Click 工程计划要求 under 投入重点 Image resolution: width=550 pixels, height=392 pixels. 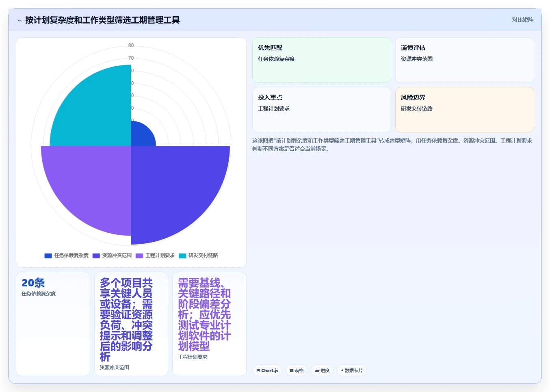tap(274, 108)
